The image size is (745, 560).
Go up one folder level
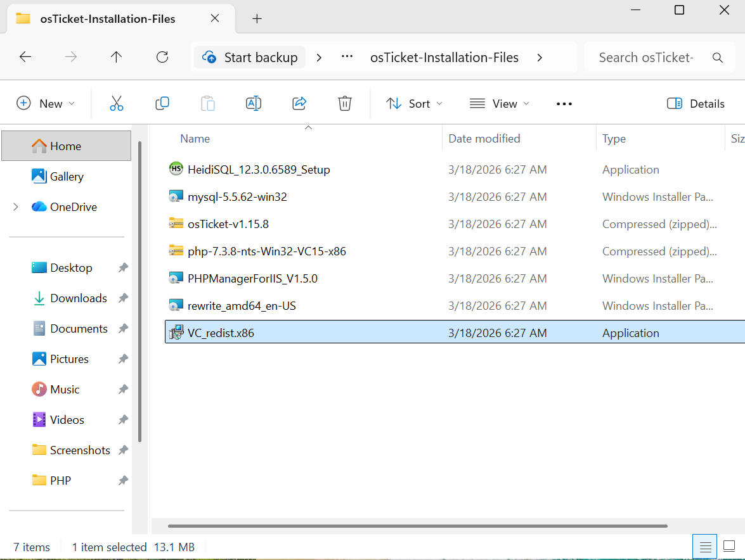tap(117, 58)
